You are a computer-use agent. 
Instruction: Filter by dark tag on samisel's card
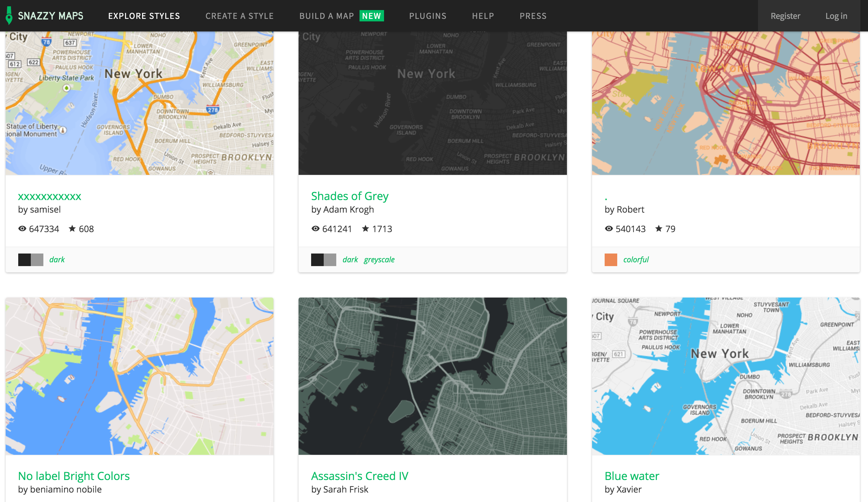pos(57,259)
